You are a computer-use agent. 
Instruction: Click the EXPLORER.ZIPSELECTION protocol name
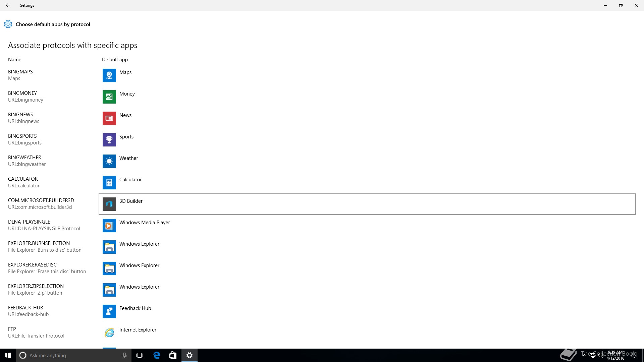tap(36, 286)
